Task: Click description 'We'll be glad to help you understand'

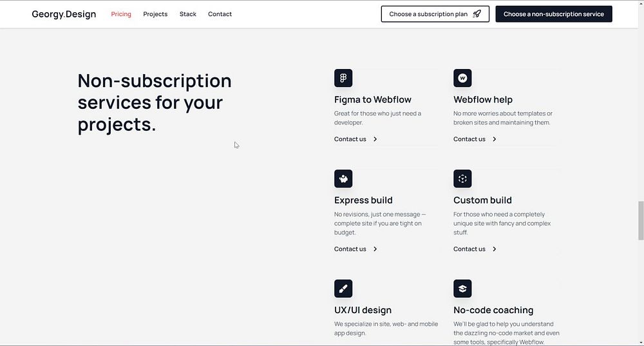Action: pyautogui.click(x=506, y=333)
